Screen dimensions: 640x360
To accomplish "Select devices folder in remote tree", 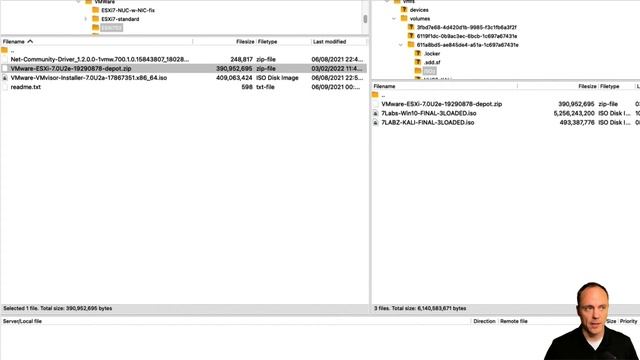I will pos(419,10).
